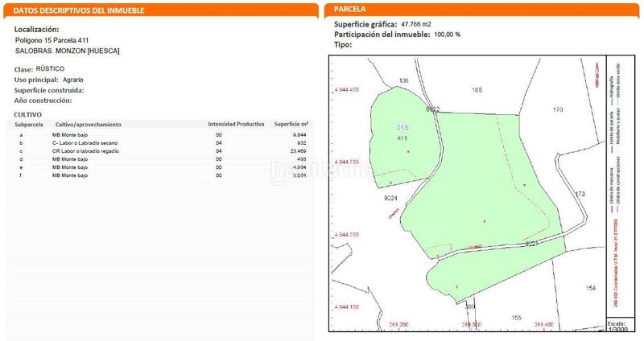Screen dimensions: 644x341
Task: Click the surface value '932'
Action: click(301, 143)
